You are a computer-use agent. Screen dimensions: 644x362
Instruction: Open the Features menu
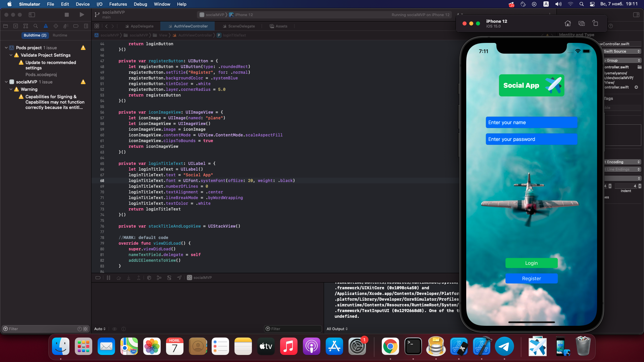click(x=118, y=4)
